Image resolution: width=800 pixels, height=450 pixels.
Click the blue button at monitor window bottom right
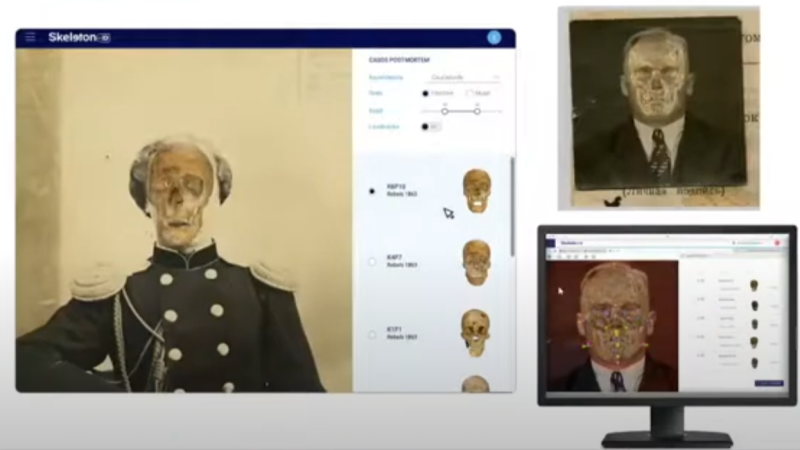[769, 383]
